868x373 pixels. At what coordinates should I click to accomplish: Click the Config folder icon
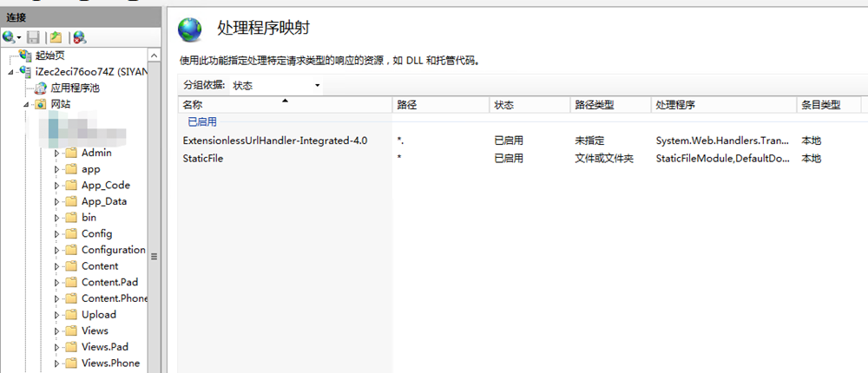click(70, 233)
